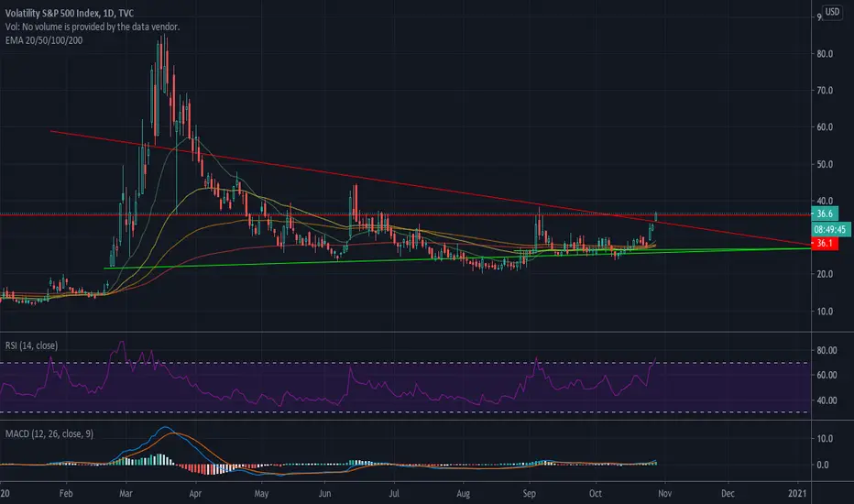This screenshot has height=504, width=854.
Task: Click the USD currency button
Action: (832, 11)
